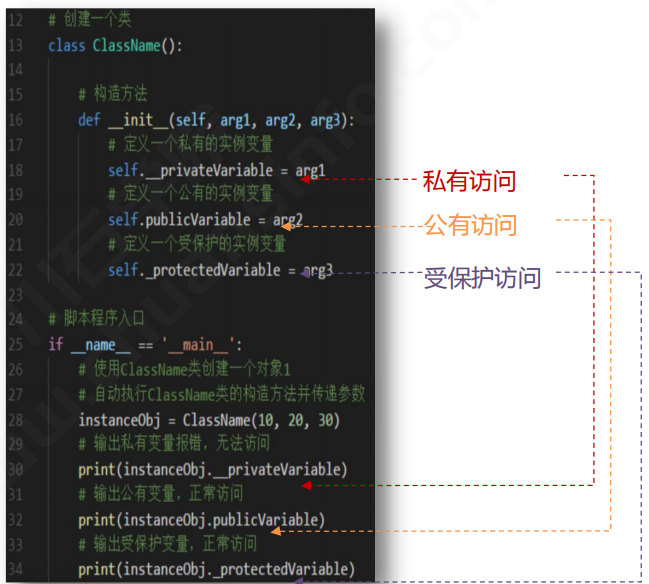Click line number 34 in the gutter
The image size is (649, 584).
coord(15,569)
